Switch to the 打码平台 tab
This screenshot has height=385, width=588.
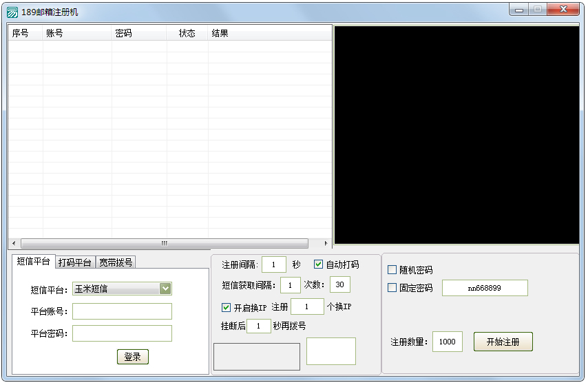75,262
